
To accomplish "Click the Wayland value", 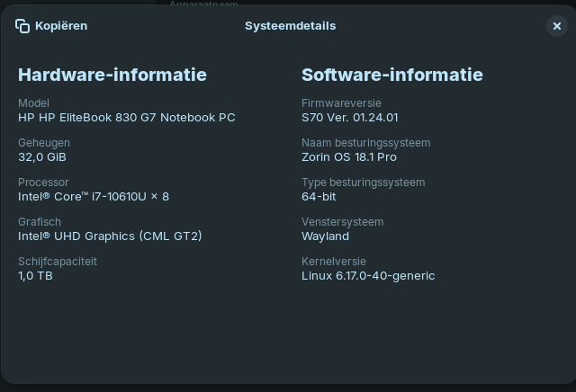I will [326, 236].
